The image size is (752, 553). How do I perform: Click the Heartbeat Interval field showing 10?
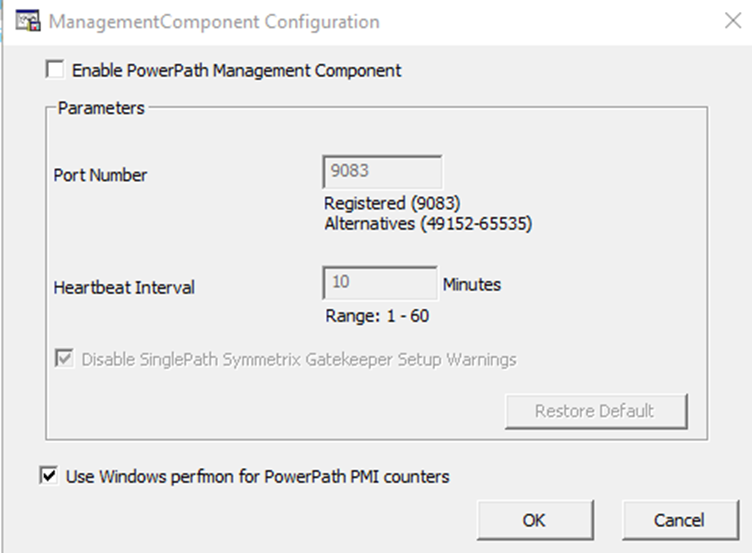tap(380, 283)
